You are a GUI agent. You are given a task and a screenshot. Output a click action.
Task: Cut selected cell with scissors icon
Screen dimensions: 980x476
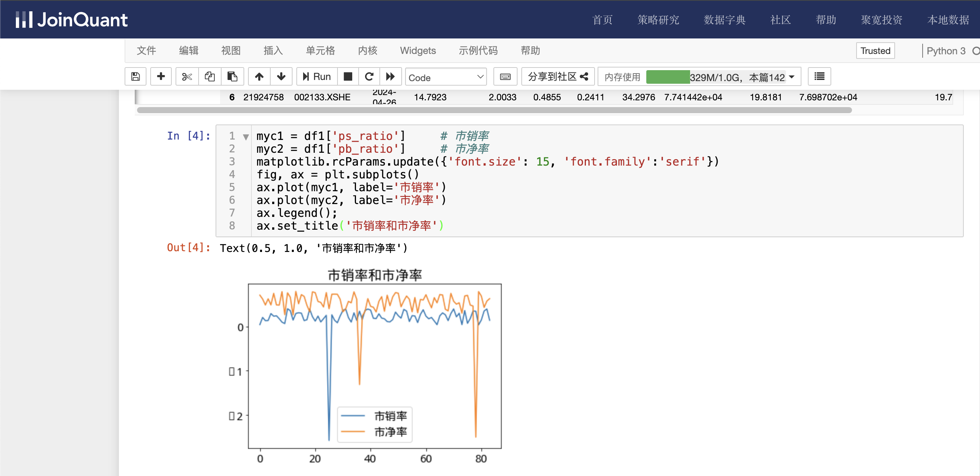pos(187,77)
